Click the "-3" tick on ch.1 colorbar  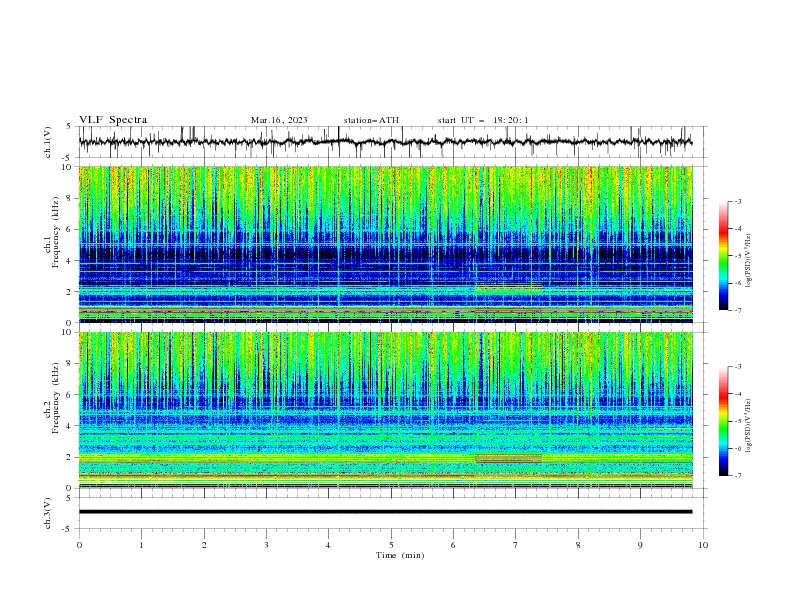(x=737, y=201)
